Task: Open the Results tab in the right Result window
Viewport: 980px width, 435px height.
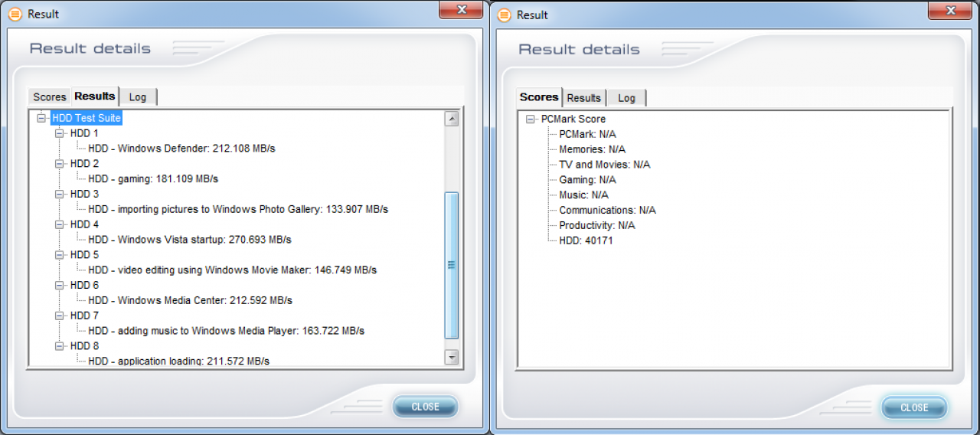Action: [x=584, y=98]
